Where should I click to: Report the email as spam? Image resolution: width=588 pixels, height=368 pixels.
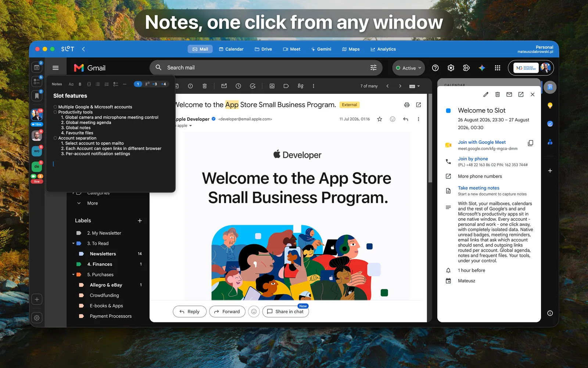(190, 86)
